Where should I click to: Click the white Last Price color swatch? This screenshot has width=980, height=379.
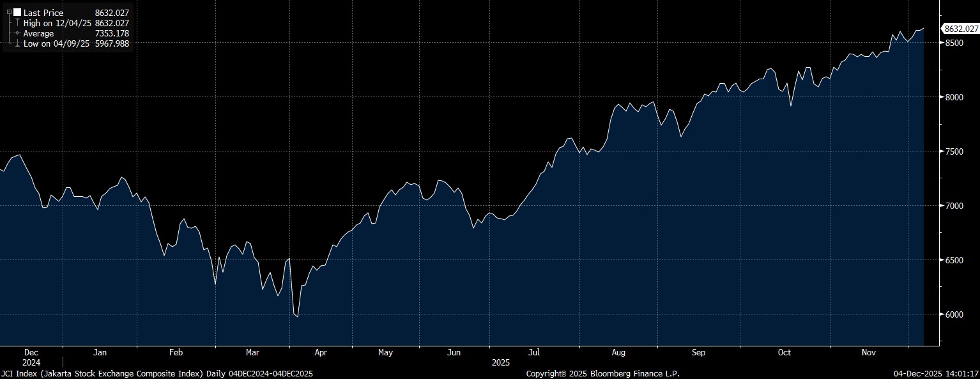17,13
